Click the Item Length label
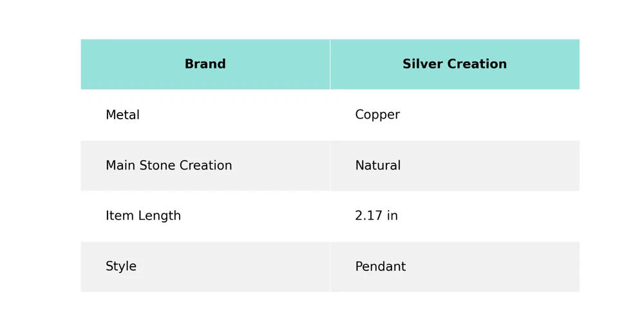This screenshot has height=328, width=644. coord(143,217)
